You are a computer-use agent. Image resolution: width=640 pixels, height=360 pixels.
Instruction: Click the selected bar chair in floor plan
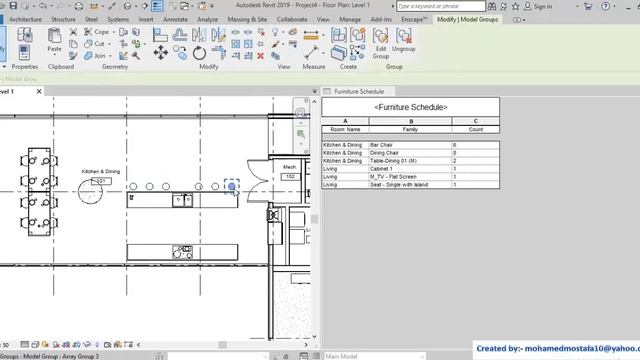pos(231,187)
